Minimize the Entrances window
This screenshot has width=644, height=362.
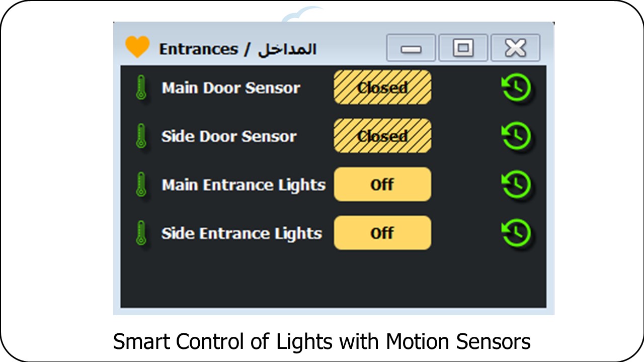[411, 48]
